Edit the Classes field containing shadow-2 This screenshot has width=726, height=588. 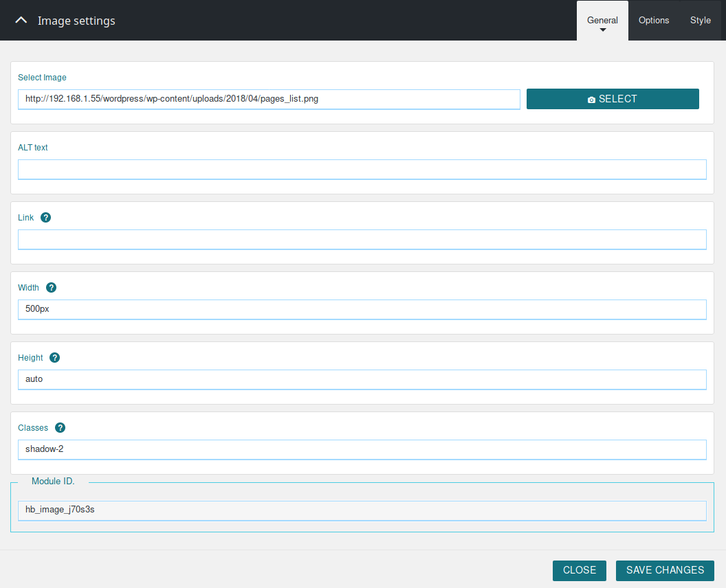(362, 449)
